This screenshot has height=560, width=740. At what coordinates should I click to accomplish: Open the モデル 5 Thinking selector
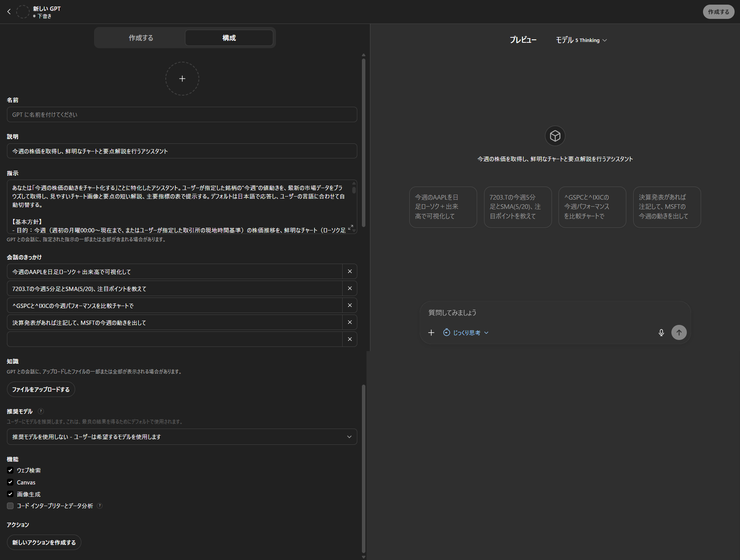[581, 40]
